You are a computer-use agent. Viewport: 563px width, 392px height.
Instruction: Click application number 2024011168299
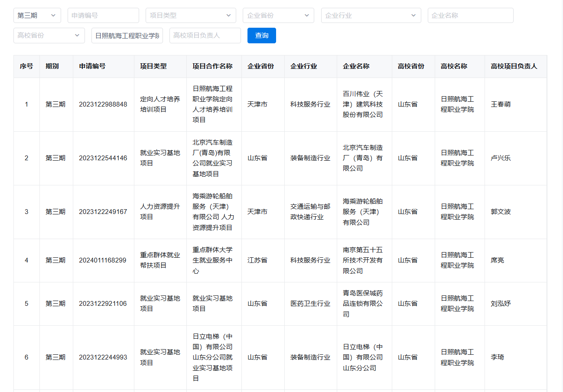[103, 260]
